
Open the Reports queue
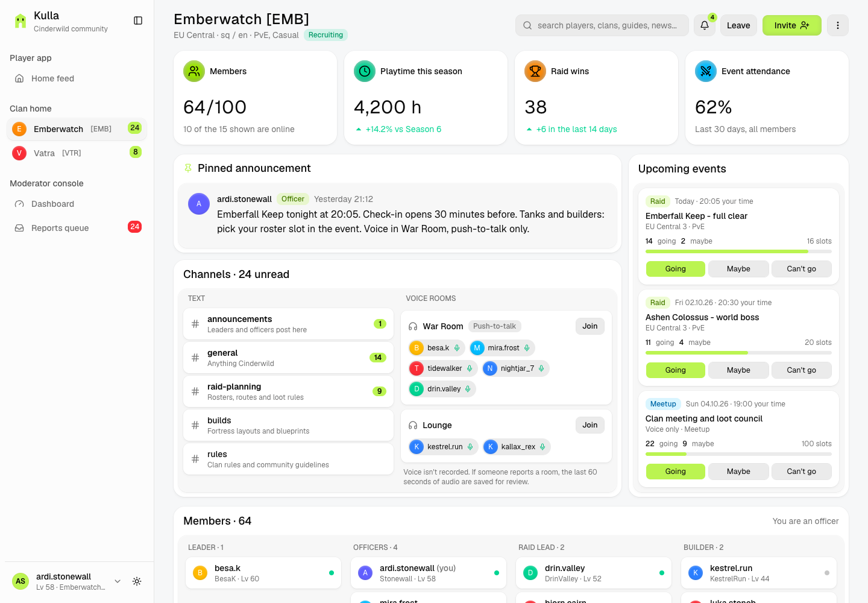[x=77, y=228]
